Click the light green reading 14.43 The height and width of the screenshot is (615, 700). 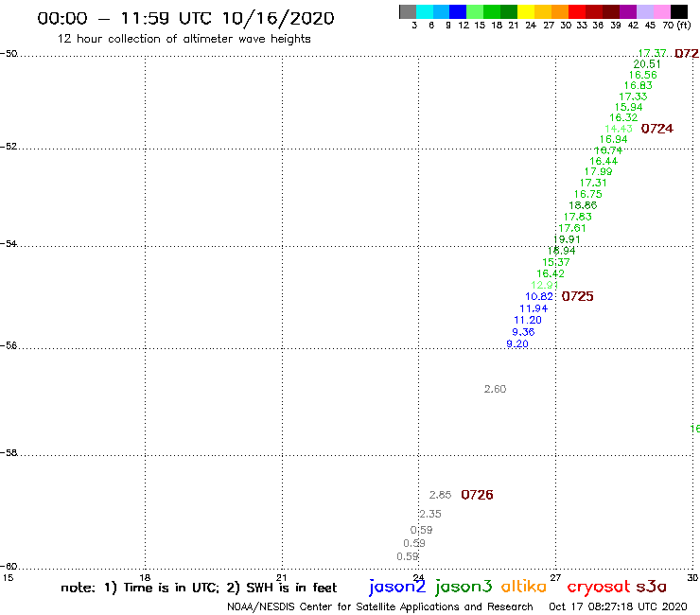click(619, 129)
